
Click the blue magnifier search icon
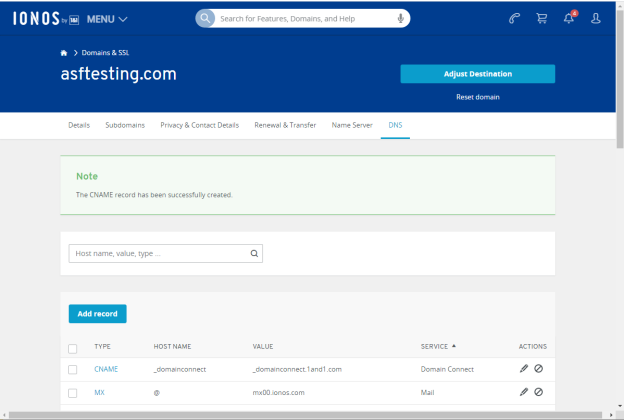pos(205,18)
